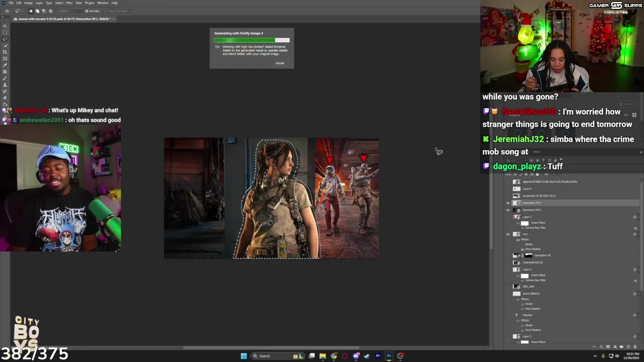The image size is (644, 362).
Task: Select the Move tool
Action: [5, 26]
